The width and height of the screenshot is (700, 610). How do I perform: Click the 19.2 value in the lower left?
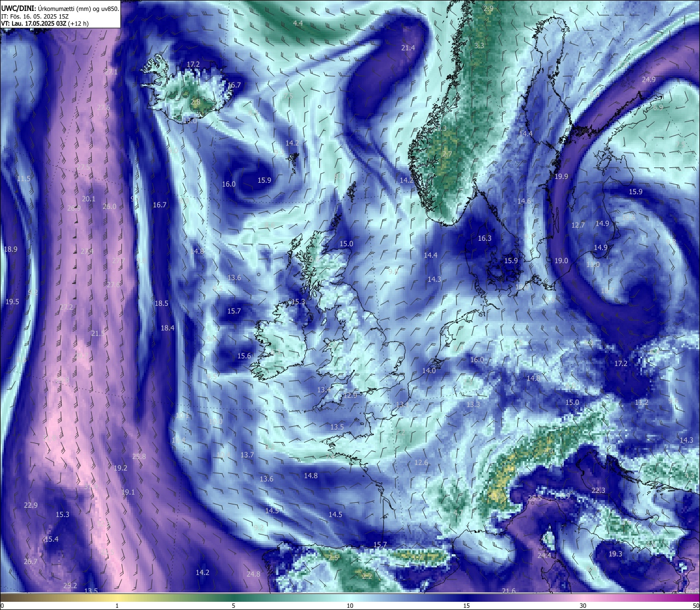click(120, 468)
